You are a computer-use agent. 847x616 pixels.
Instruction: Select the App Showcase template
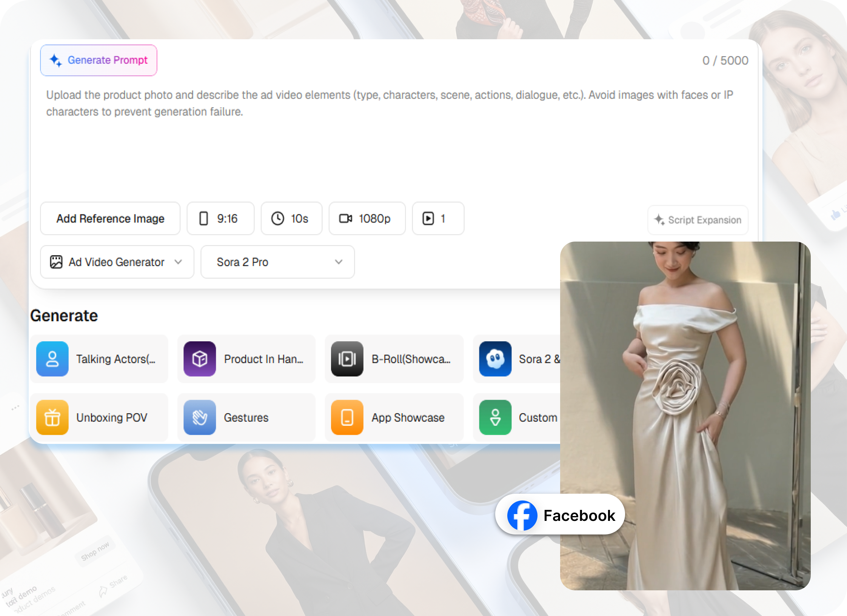[x=394, y=417]
